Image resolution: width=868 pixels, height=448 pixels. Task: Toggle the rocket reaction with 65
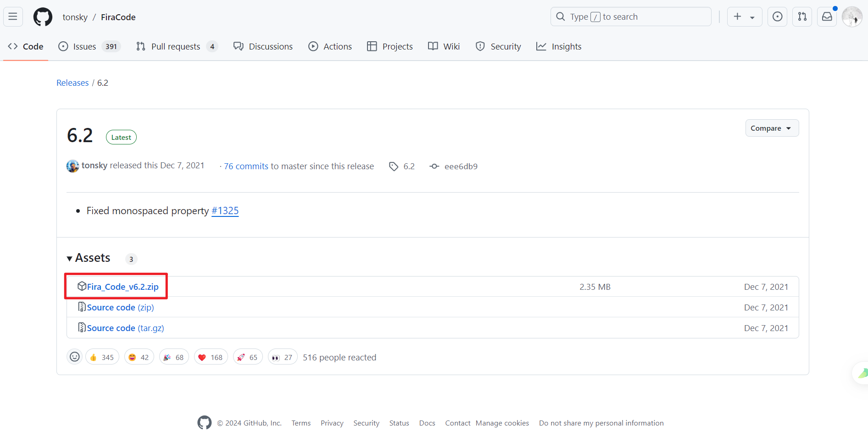(248, 357)
